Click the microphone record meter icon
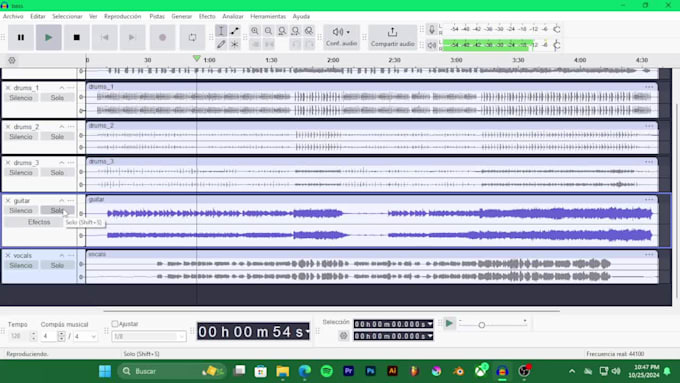The width and height of the screenshot is (680, 383). click(432, 29)
